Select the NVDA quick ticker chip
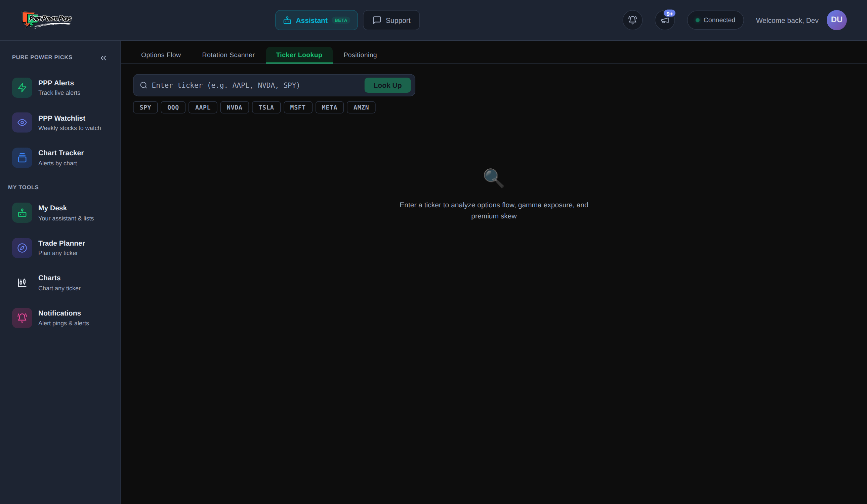Viewport: 867px width, 504px height. (x=234, y=107)
